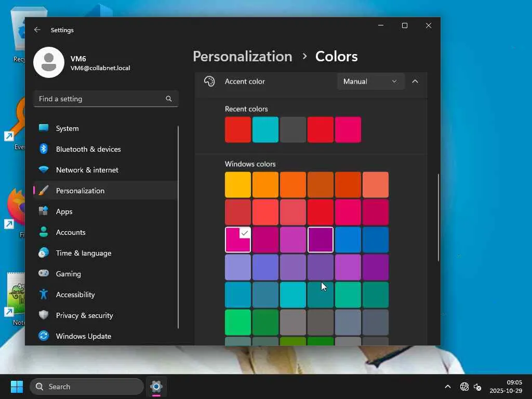Click the Accounts person icon in the sidebar

44,232
